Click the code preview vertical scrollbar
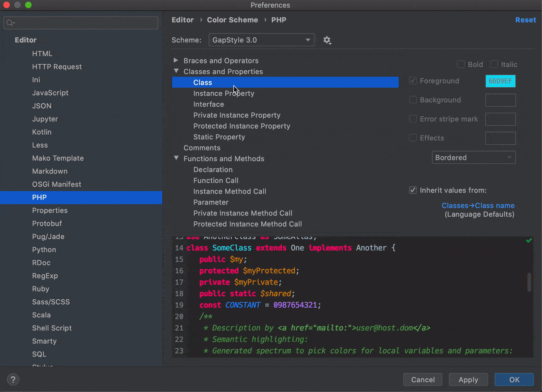The width and height of the screenshot is (542, 392). (529, 282)
